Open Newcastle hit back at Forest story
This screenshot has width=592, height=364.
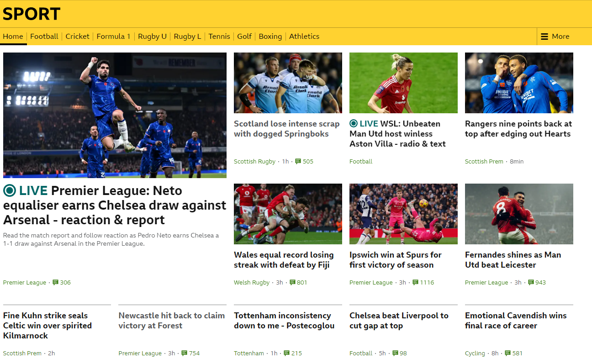(x=172, y=321)
